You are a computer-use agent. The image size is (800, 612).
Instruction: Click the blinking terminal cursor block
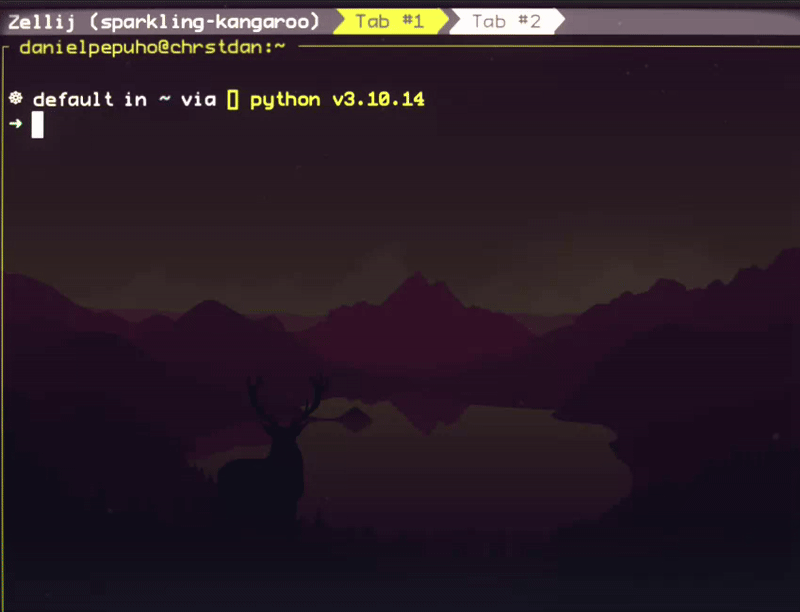tap(37, 125)
